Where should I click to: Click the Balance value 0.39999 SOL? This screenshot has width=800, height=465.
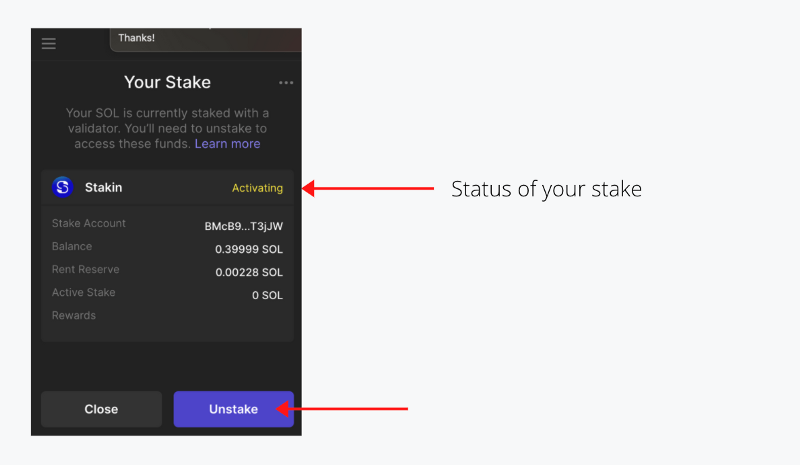click(248, 249)
